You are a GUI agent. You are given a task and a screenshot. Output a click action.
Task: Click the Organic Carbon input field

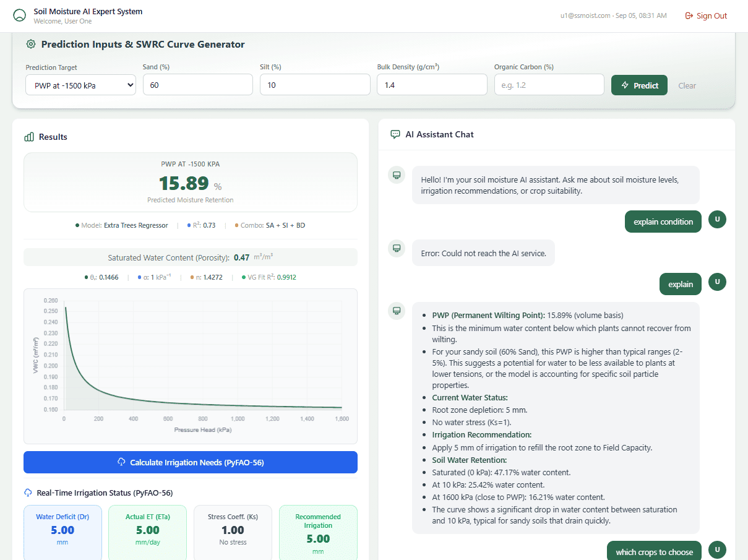pyautogui.click(x=549, y=85)
